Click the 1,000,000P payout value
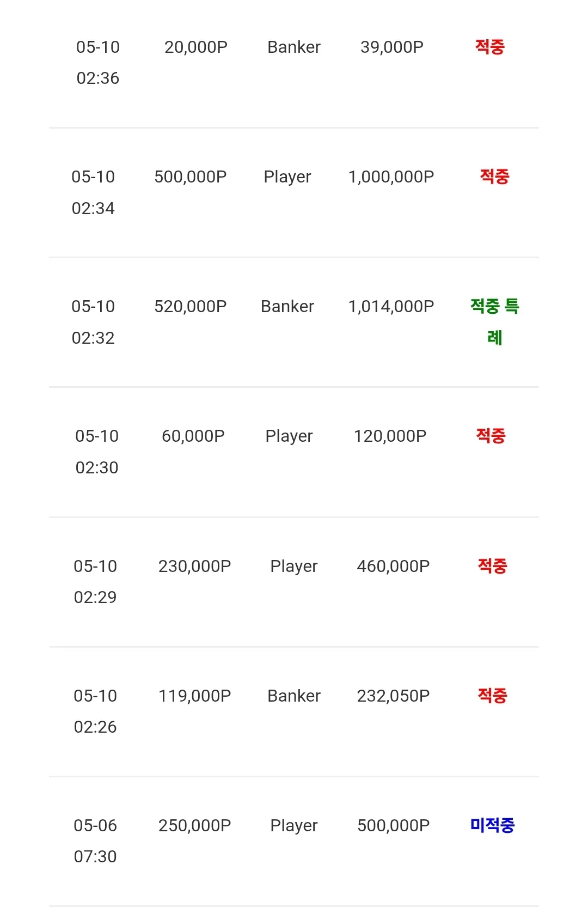This screenshot has width=588, height=907. coord(391,177)
